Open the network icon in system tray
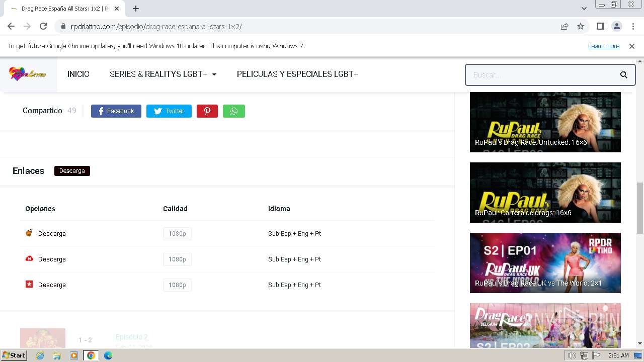The image size is (644, 362). (584, 355)
